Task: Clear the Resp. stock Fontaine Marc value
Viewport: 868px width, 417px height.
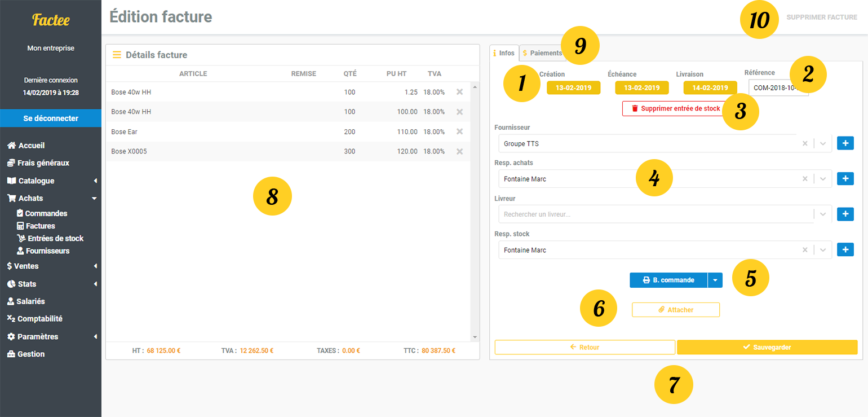Action: (x=805, y=250)
